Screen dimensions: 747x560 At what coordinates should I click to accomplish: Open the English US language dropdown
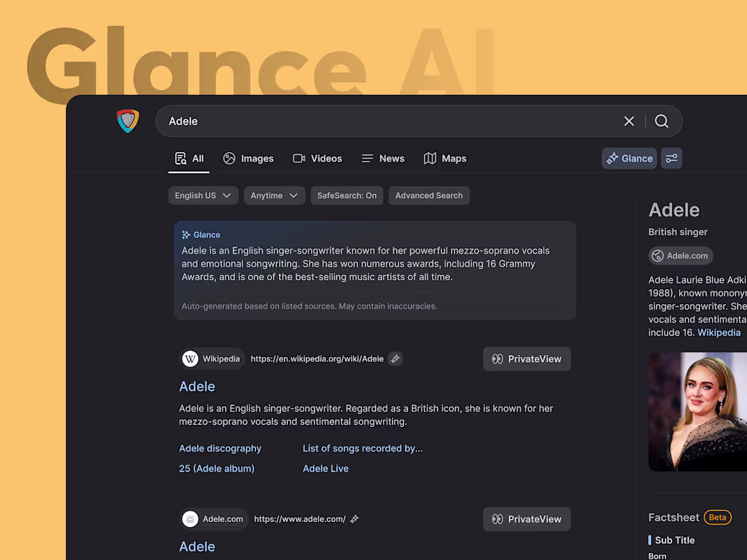tap(202, 195)
